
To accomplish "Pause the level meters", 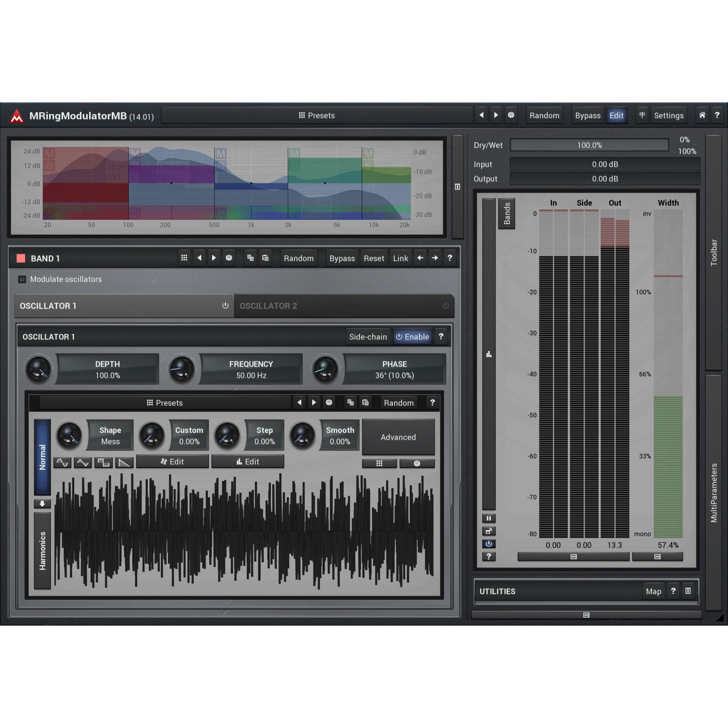I will 489,518.
